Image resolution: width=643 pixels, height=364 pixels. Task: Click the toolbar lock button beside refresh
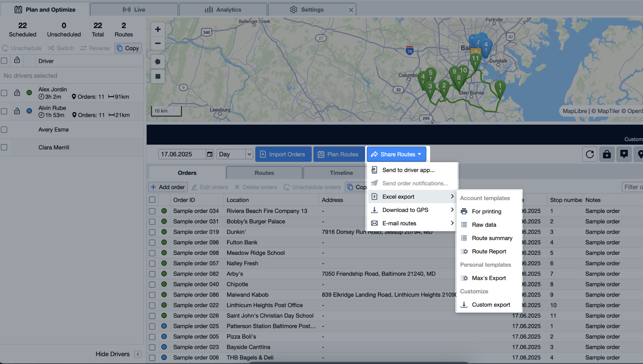607,154
